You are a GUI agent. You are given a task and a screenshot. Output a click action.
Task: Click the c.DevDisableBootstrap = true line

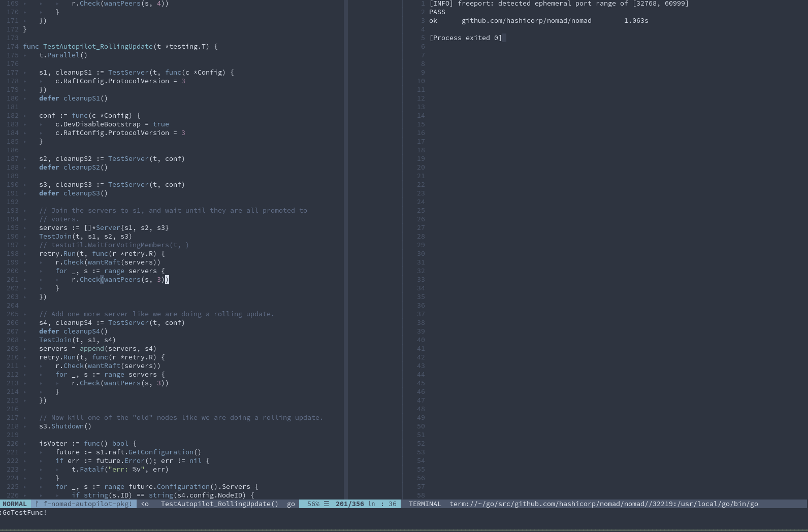pyautogui.click(x=112, y=124)
